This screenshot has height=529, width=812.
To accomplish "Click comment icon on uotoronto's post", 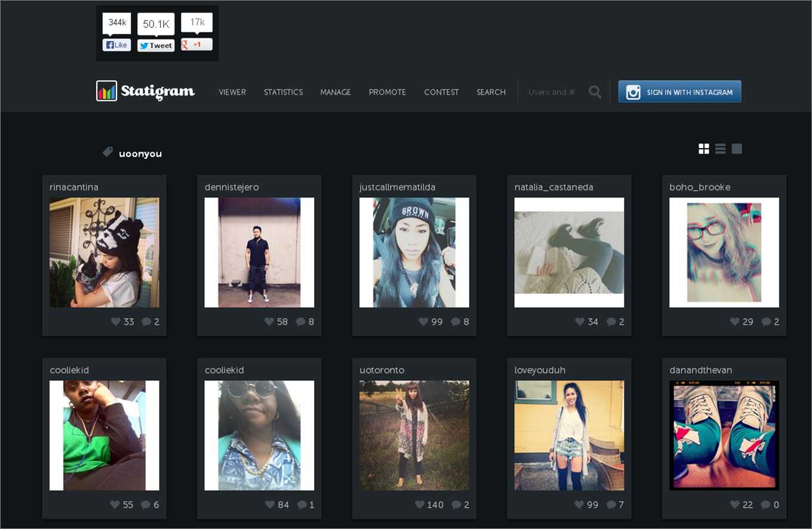I will (456, 505).
